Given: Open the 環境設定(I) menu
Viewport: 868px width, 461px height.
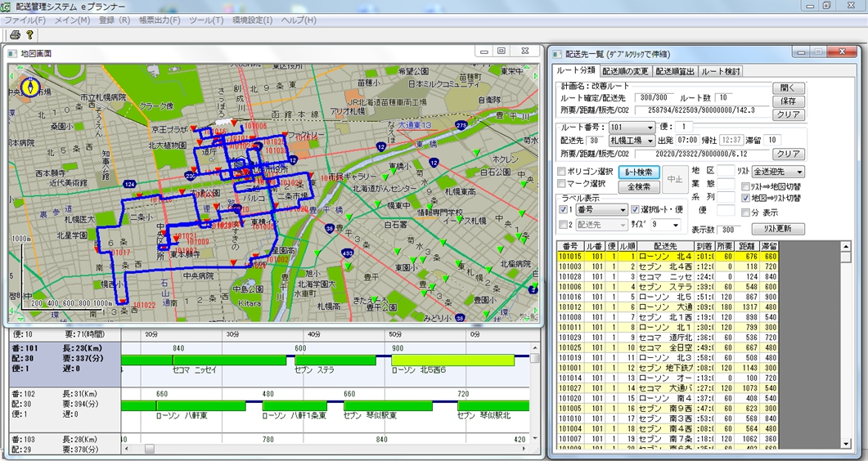Looking at the screenshot, I should coord(253,20).
